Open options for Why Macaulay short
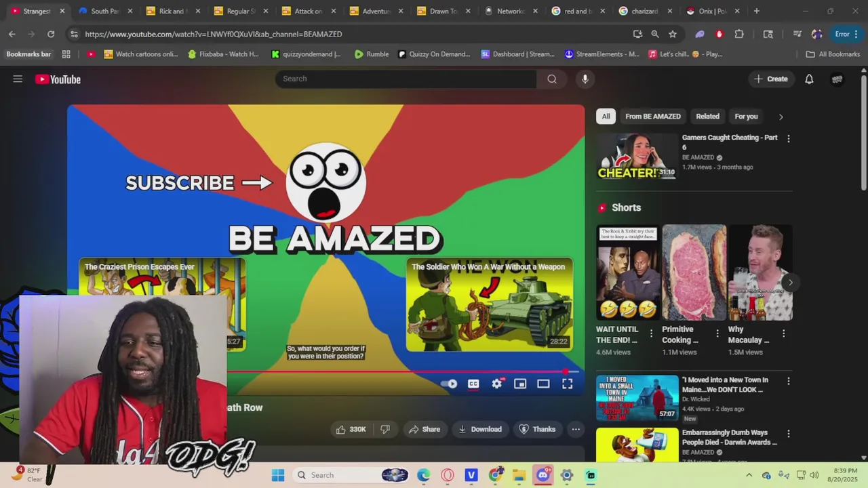 coord(784,333)
